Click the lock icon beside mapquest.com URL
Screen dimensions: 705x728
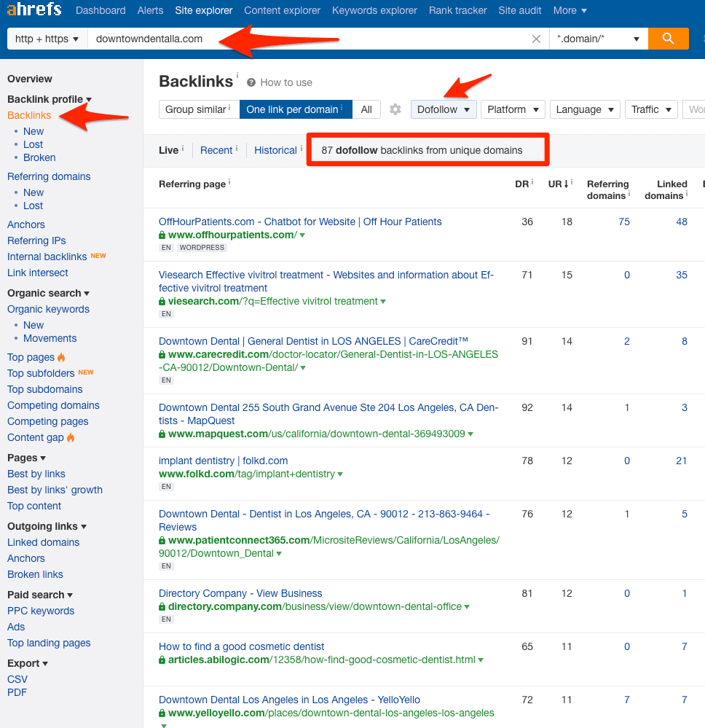[162, 434]
